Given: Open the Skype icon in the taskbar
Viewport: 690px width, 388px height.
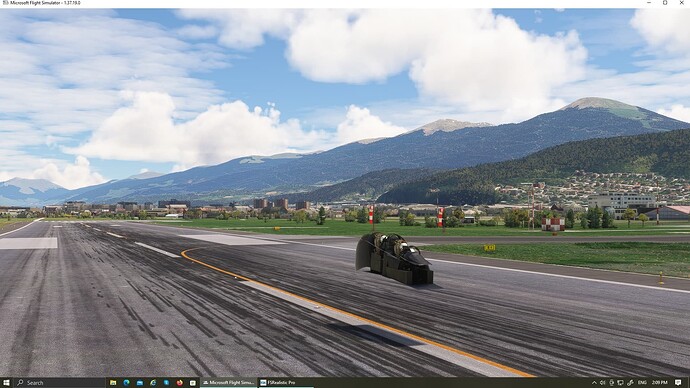Looking at the screenshot, I should [166, 383].
